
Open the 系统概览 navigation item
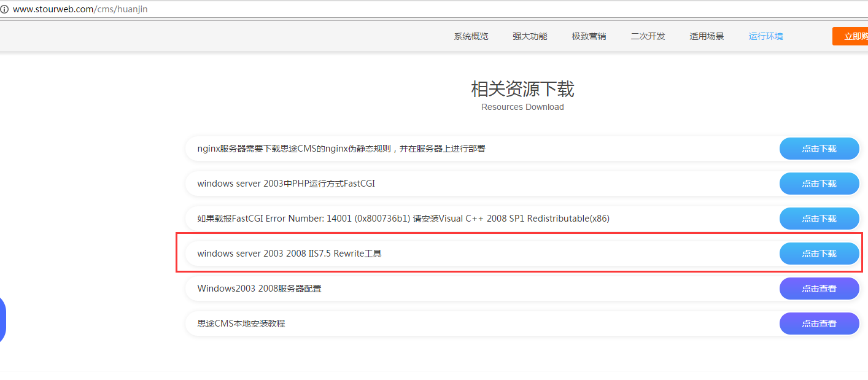(471, 36)
